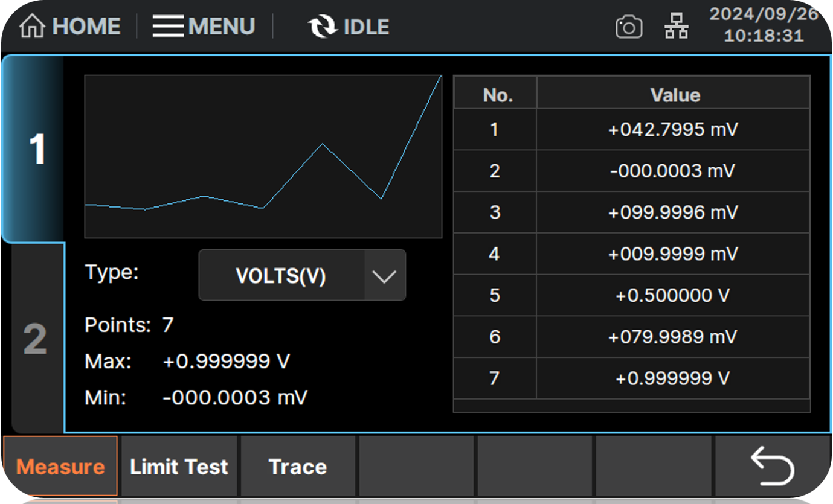
Task: Select row 7 value +0.999999 V
Action: pos(673,378)
